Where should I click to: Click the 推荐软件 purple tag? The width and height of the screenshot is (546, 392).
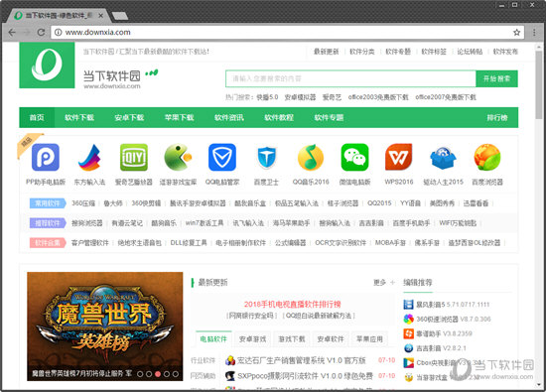(x=48, y=223)
